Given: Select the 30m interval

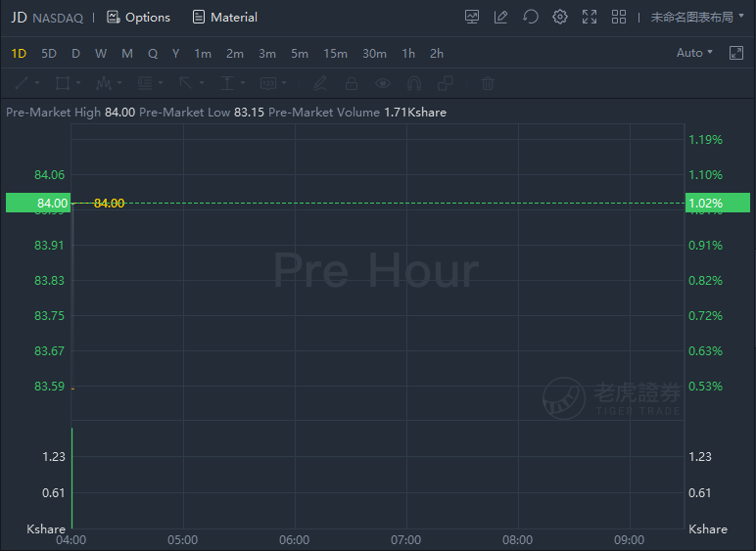Looking at the screenshot, I should point(375,54).
